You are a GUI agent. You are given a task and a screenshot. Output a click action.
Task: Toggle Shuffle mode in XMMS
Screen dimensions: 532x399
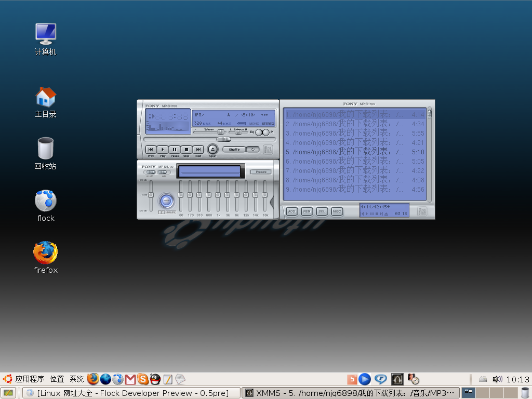click(234, 149)
